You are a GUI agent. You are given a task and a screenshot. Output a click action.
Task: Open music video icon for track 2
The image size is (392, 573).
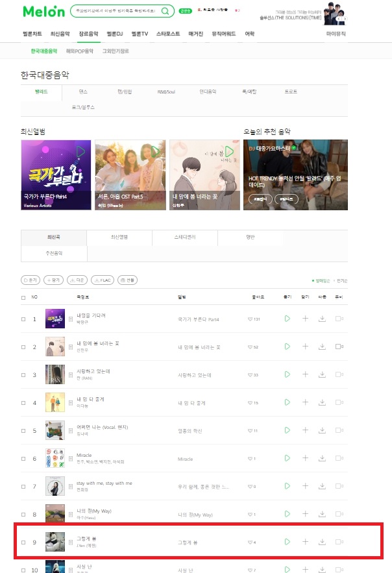tap(339, 347)
